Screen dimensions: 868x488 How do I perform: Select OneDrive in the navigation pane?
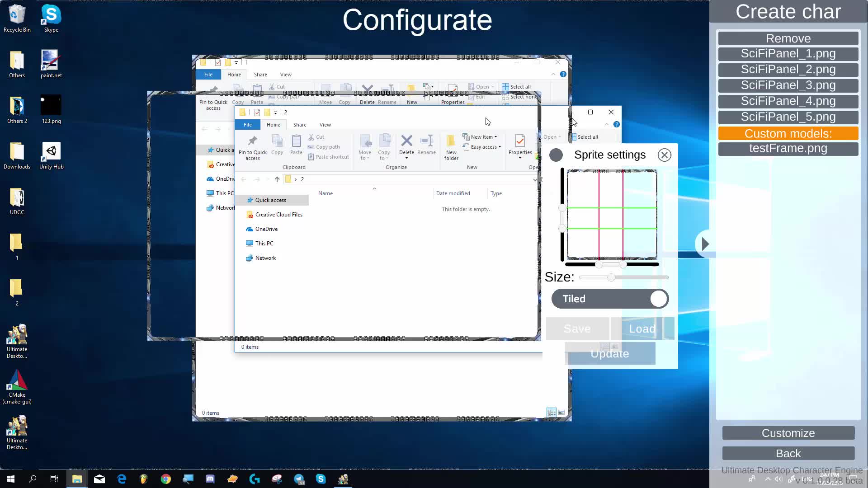pyautogui.click(x=266, y=229)
